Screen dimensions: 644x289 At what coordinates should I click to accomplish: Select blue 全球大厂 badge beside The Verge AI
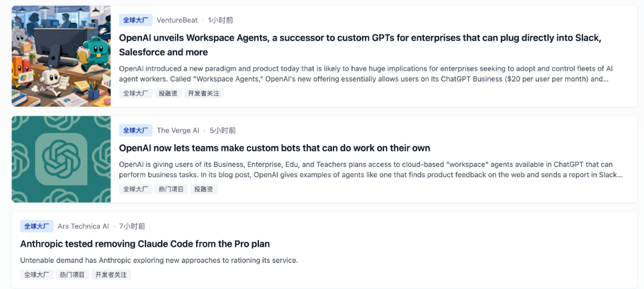[x=136, y=130]
